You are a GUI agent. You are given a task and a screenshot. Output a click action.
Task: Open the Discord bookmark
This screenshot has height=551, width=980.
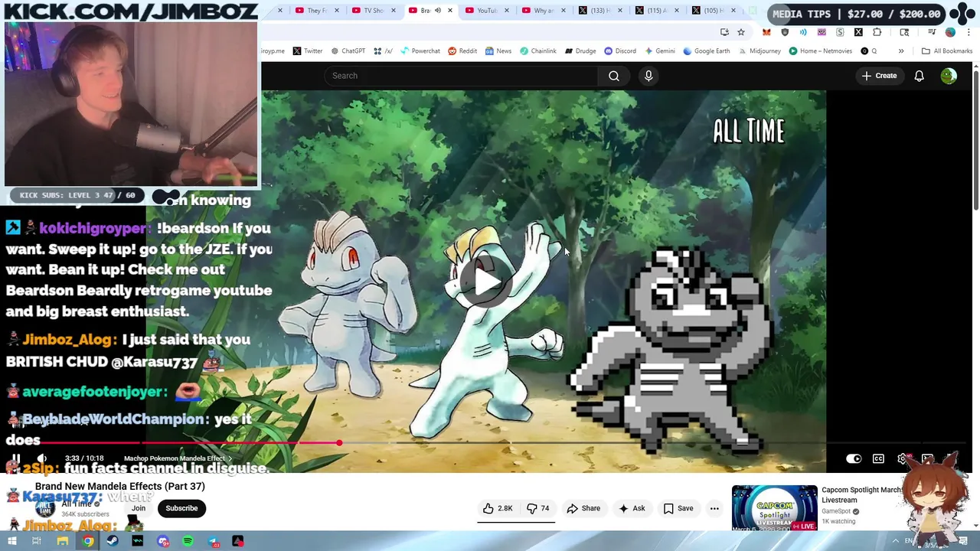coord(620,51)
